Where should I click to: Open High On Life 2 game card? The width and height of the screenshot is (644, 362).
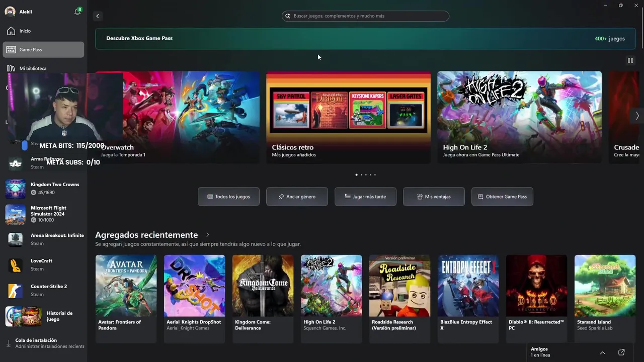331,299
